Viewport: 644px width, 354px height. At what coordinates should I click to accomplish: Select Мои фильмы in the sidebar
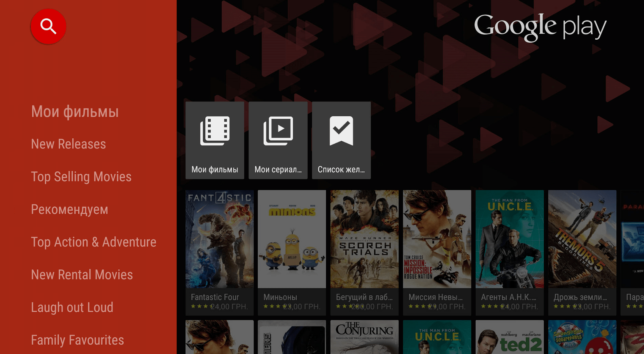75,112
